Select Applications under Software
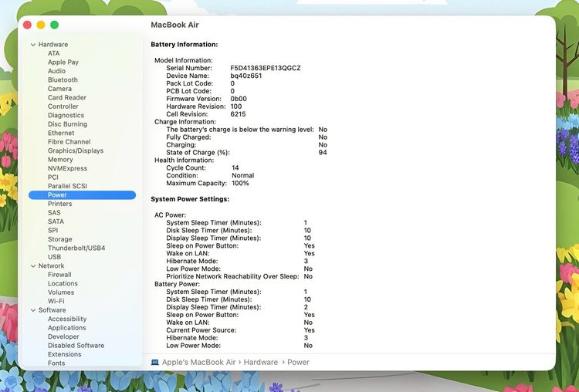 click(67, 328)
